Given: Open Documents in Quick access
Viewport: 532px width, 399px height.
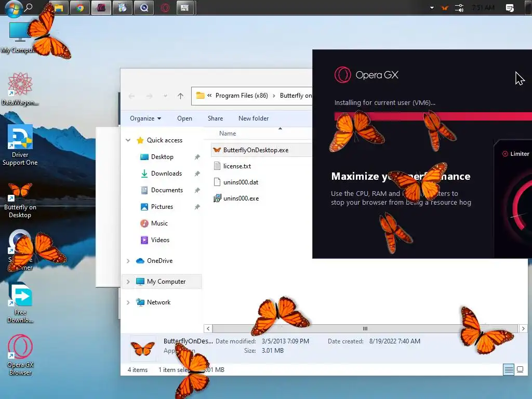Looking at the screenshot, I should tap(167, 190).
